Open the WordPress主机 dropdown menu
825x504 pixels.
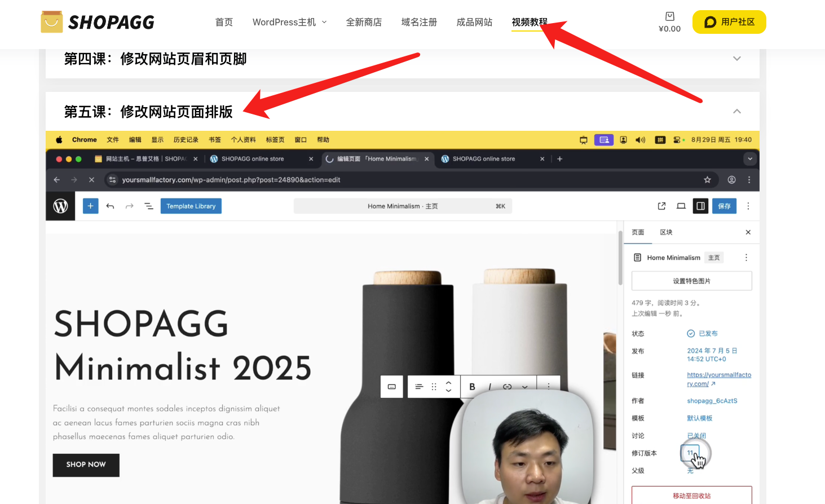click(x=289, y=22)
